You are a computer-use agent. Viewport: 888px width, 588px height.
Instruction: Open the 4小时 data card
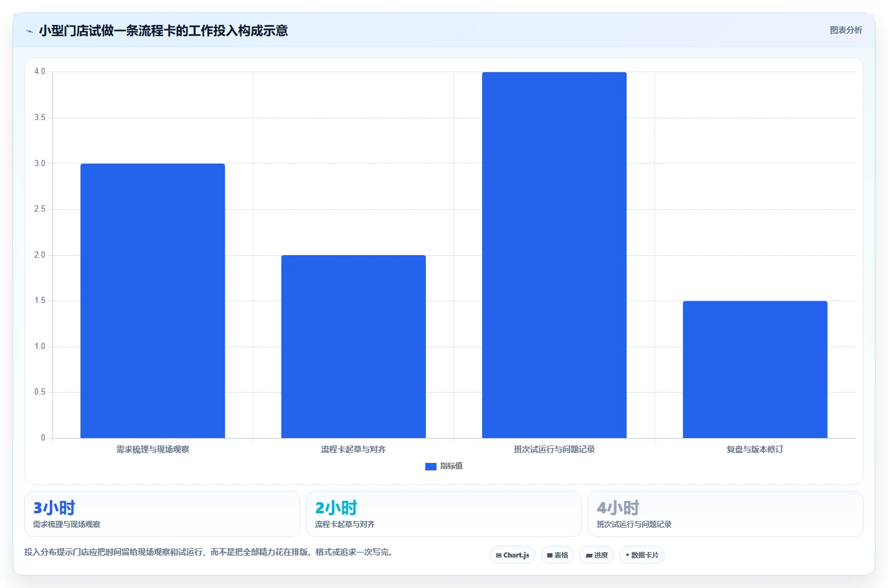pos(725,514)
